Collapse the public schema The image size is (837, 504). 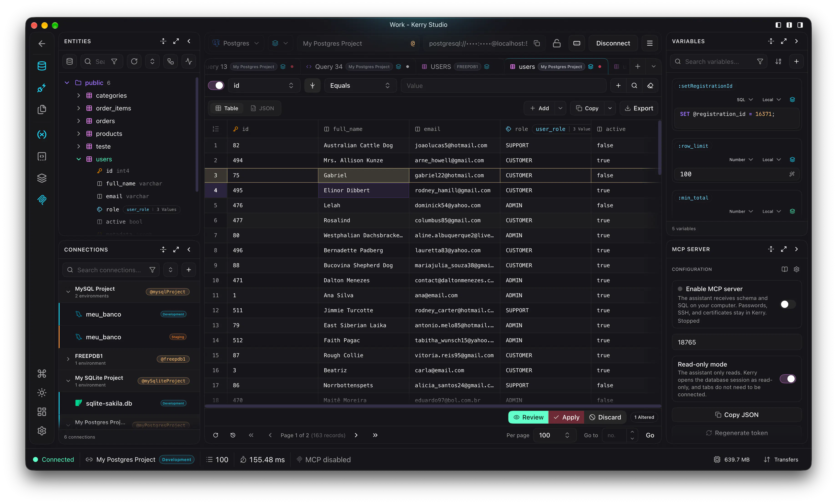coord(67,82)
